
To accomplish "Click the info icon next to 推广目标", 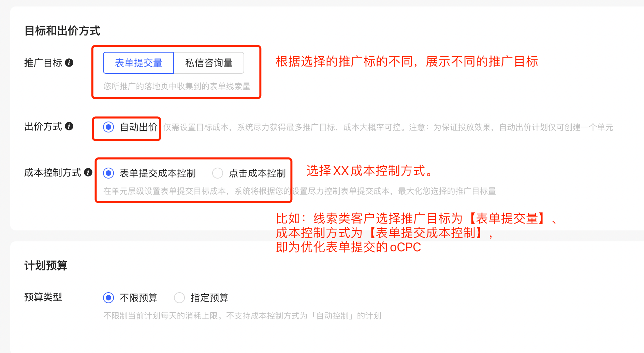I will pyautogui.click(x=69, y=63).
